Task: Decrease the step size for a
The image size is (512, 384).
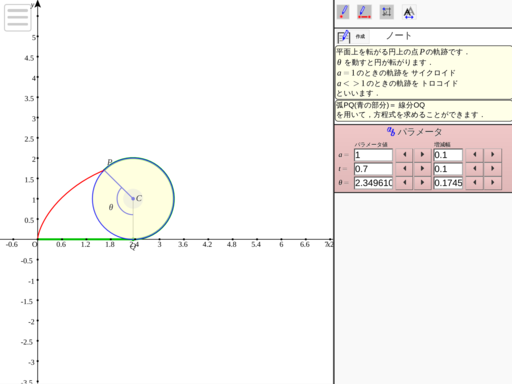Action: 475,155
